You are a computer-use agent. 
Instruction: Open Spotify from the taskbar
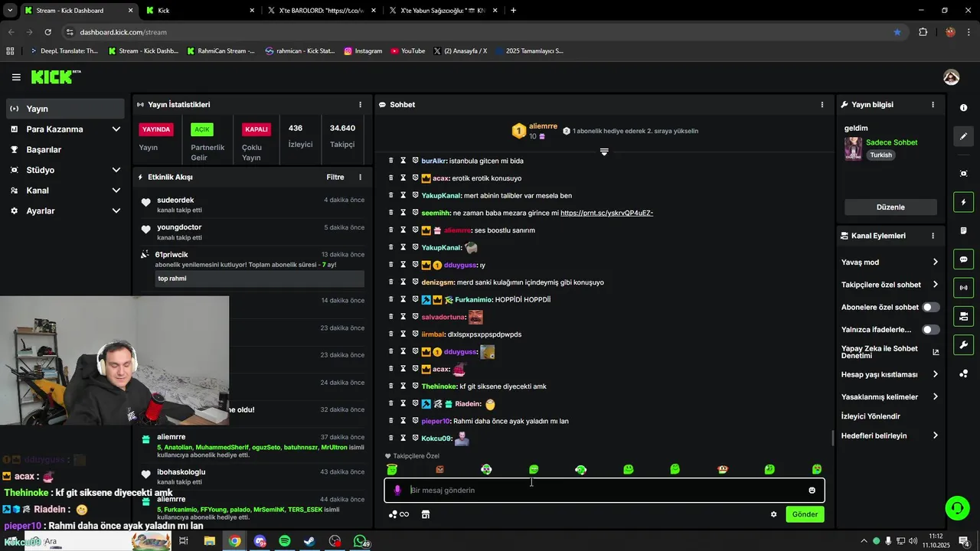285,541
